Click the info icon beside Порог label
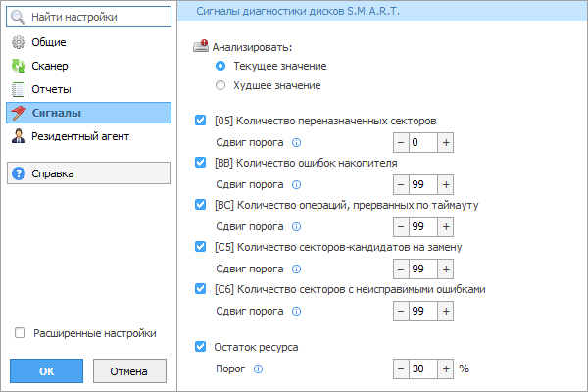 coord(258,369)
